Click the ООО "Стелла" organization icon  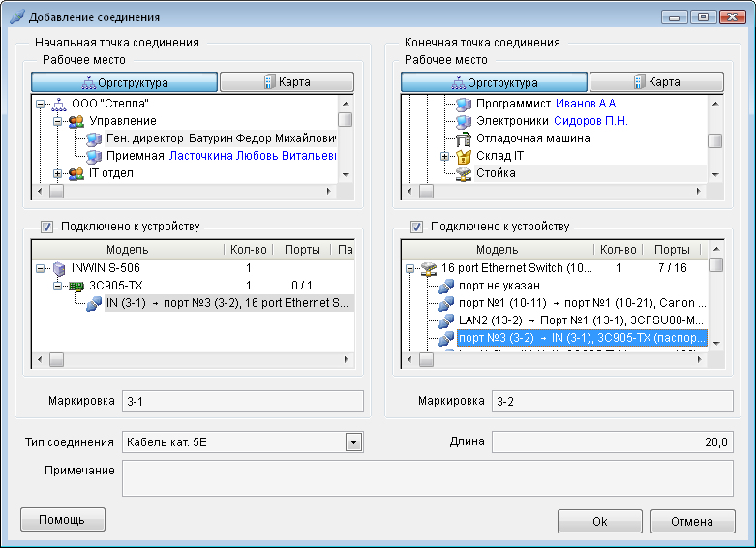point(59,104)
